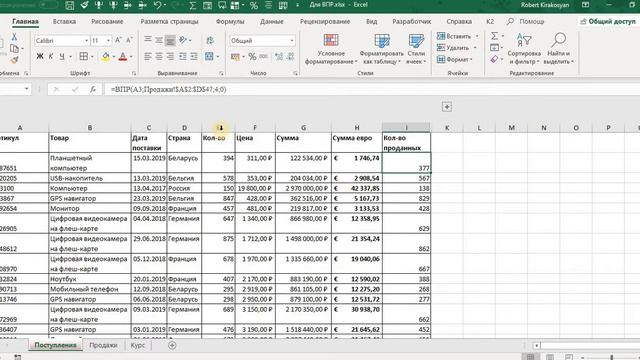Click the insert function fx icon
Image resolution: width=640 pixels, height=360 pixels.
click(93, 89)
